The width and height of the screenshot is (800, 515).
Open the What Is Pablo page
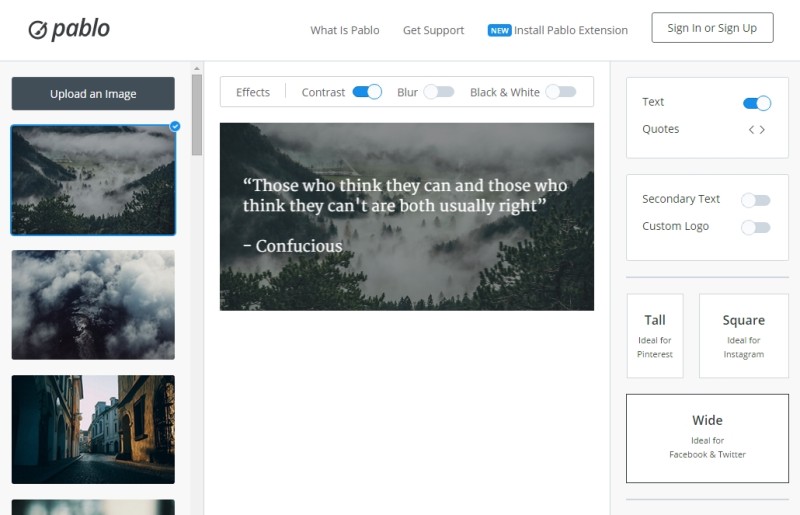pyautogui.click(x=344, y=30)
